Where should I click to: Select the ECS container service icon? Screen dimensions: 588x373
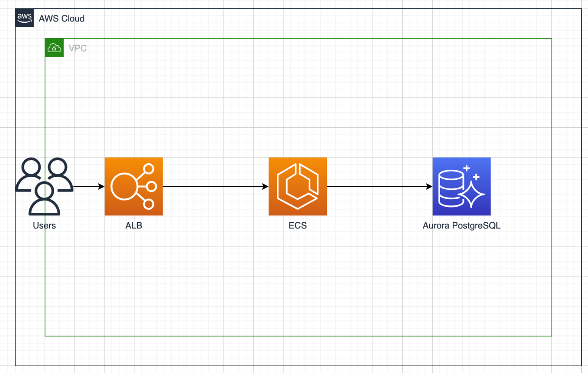click(298, 186)
